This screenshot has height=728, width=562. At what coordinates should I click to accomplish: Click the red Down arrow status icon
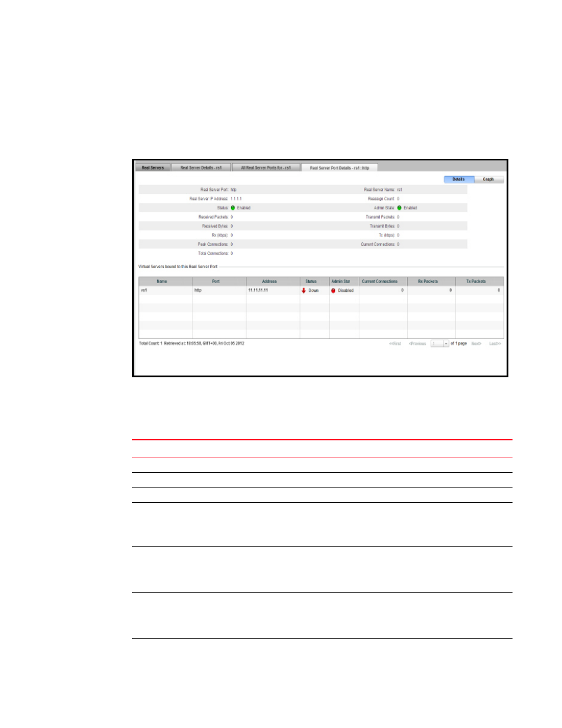pyautogui.click(x=304, y=291)
